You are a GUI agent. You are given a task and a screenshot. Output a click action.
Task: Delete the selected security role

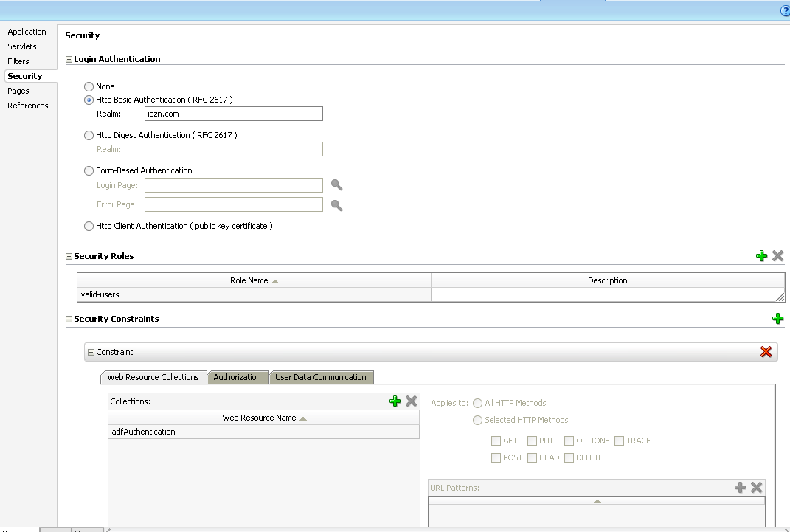(777, 256)
